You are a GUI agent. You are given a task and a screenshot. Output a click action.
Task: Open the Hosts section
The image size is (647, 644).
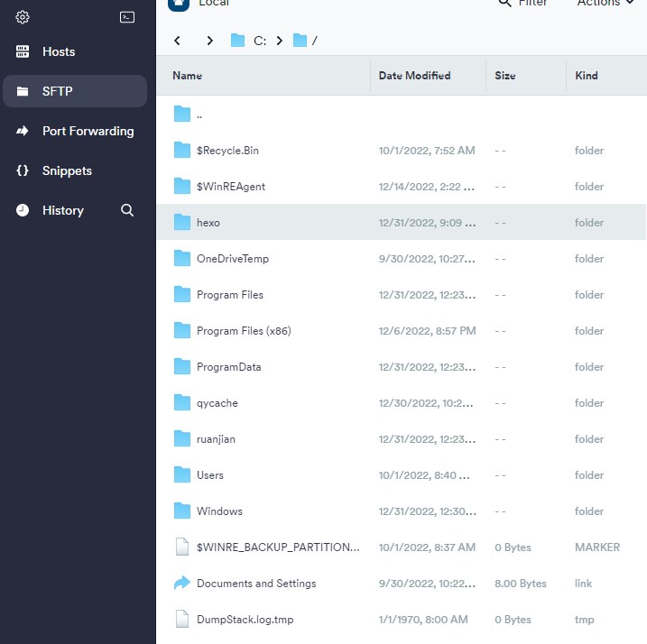(x=59, y=51)
